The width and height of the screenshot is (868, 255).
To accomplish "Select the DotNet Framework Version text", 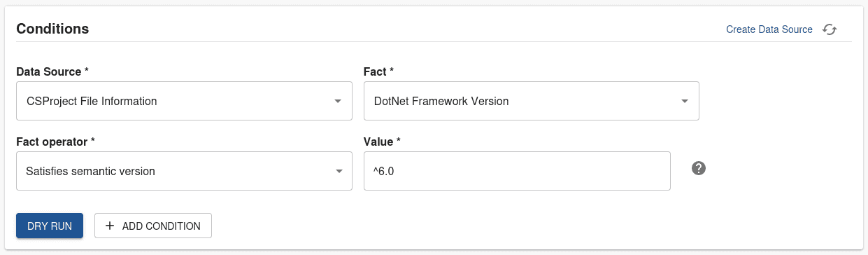I will pyautogui.click(x=441, y=101).
